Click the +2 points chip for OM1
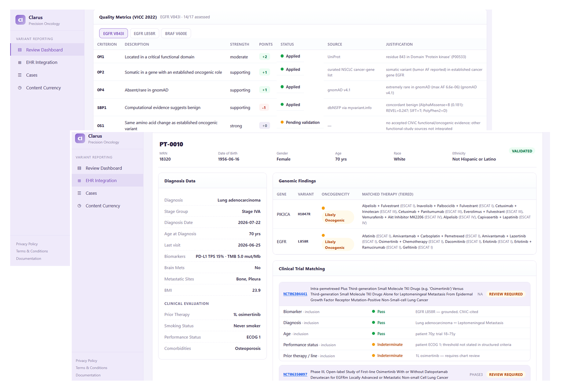Viewport: 562px width, 392px height. pos(265,57)
